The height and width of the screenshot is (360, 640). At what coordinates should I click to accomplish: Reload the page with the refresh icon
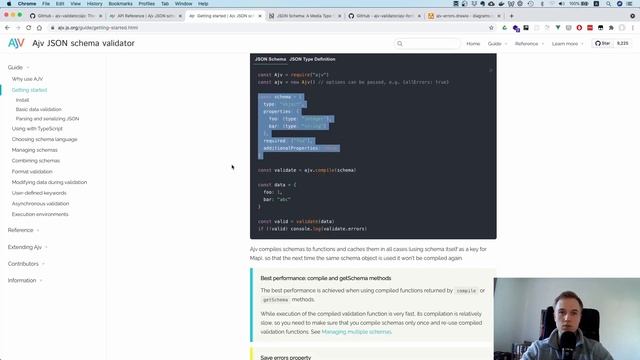click(x=29, y=28)
